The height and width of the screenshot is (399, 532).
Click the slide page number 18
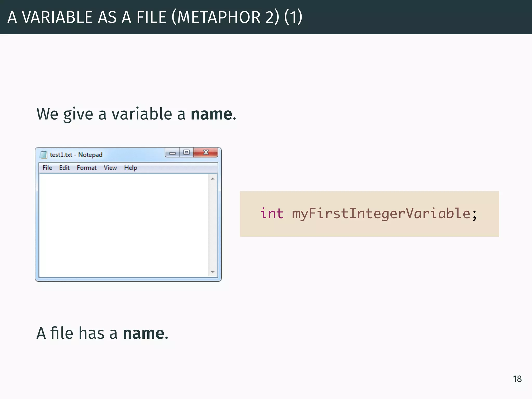517,379
